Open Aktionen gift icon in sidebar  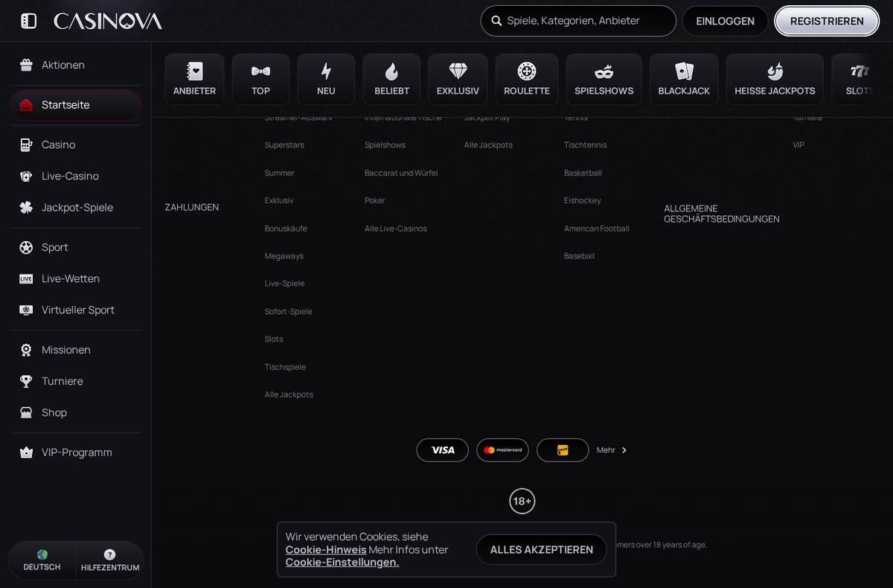26,65
